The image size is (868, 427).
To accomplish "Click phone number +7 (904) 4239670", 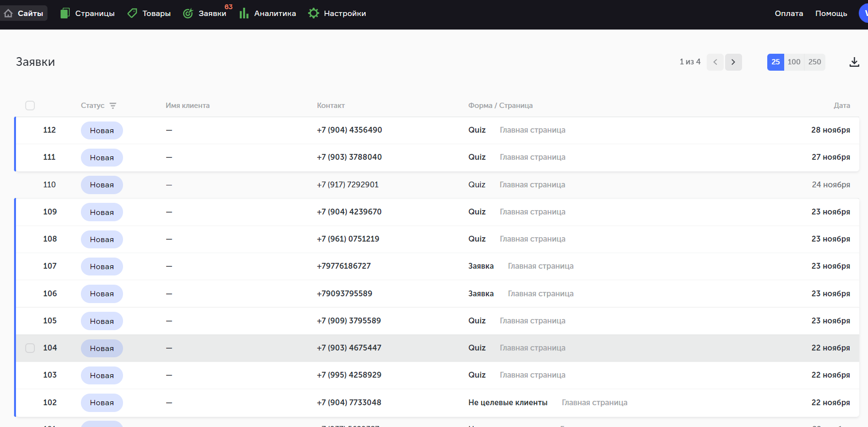I will tap(349, 212).
